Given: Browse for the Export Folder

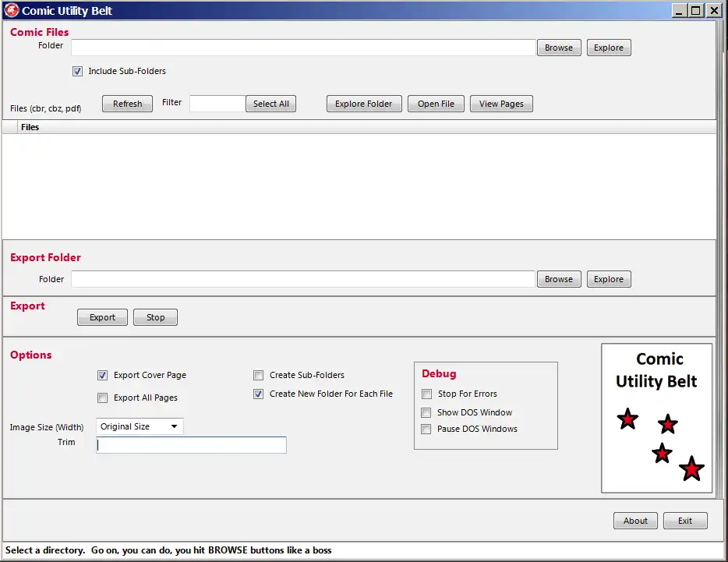Looking at the screenshot, I should point(559,279).
